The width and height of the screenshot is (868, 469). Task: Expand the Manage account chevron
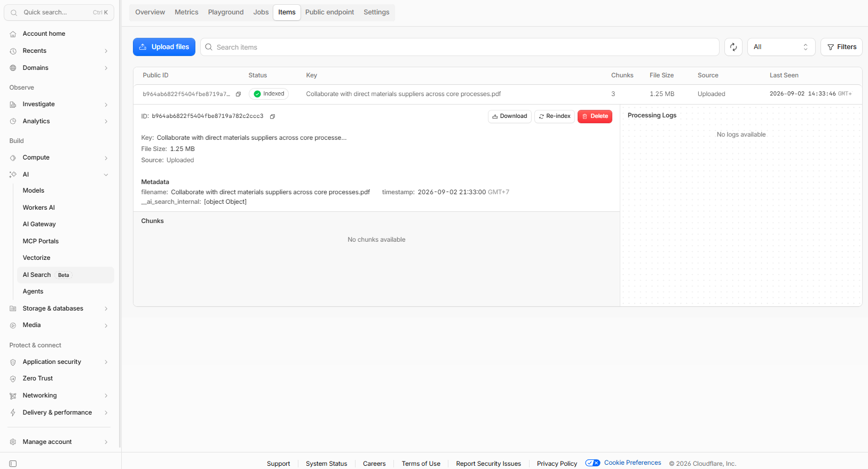pos(106,442)
